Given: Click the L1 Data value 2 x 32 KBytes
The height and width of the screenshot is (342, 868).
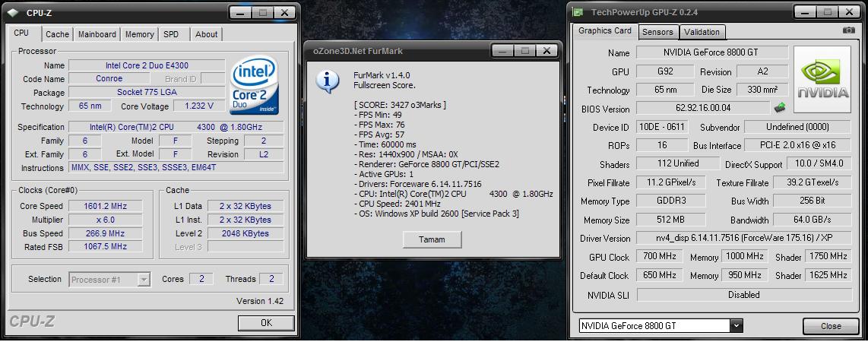Looking at the screenshot, I should [x=246, y=206].
